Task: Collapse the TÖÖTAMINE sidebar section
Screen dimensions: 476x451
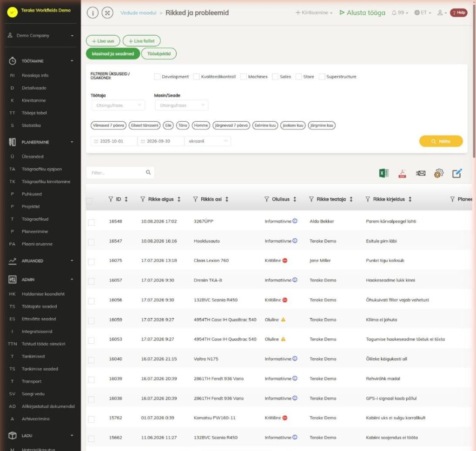Action: (40, 61)
